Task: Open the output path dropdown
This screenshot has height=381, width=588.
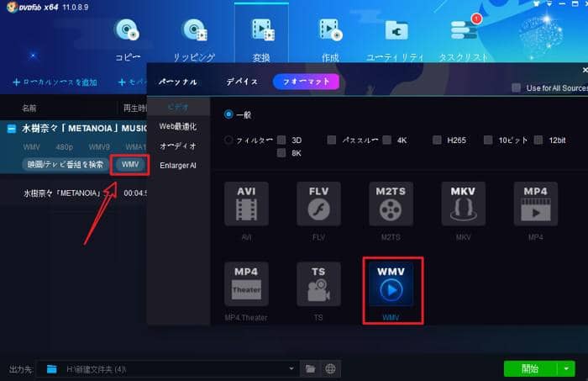Action: (291, 368)
